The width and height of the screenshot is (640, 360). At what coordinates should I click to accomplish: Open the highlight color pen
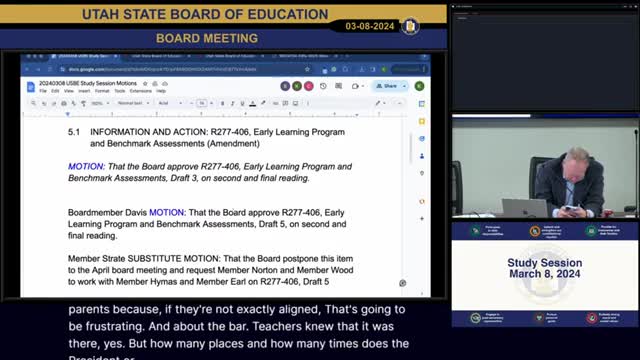[263, 103]
